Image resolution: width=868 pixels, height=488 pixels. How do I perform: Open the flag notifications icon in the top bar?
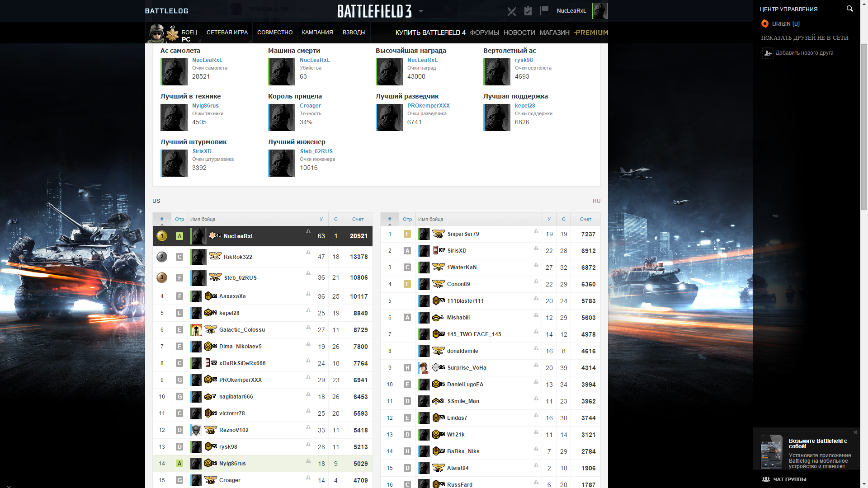point(544,10)
